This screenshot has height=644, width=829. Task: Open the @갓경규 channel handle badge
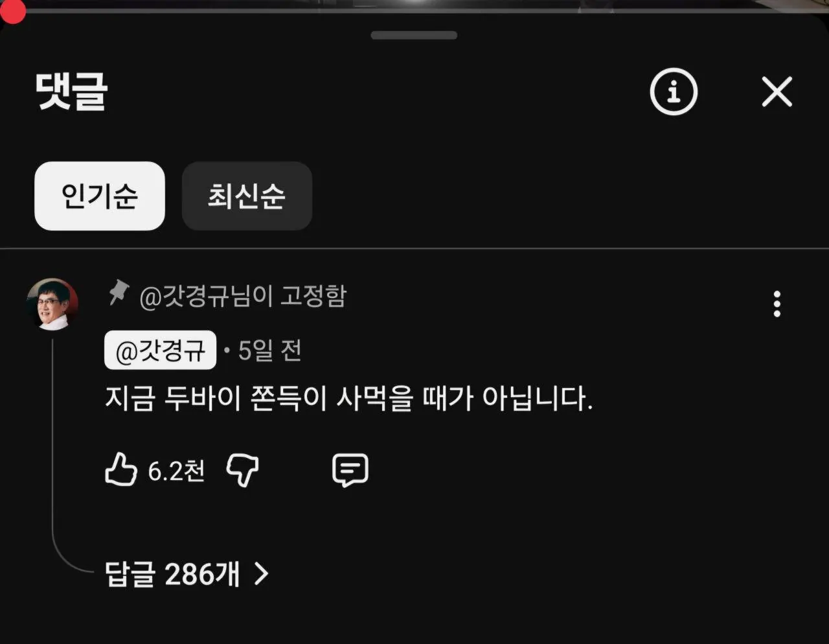[160, 351]
